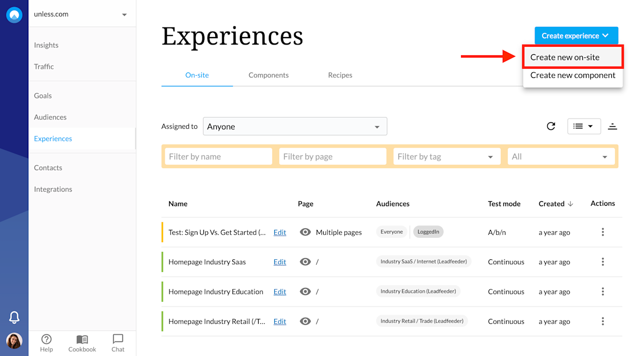
Task: Click the notification bell icon
Action: click(x=14, y=317)
